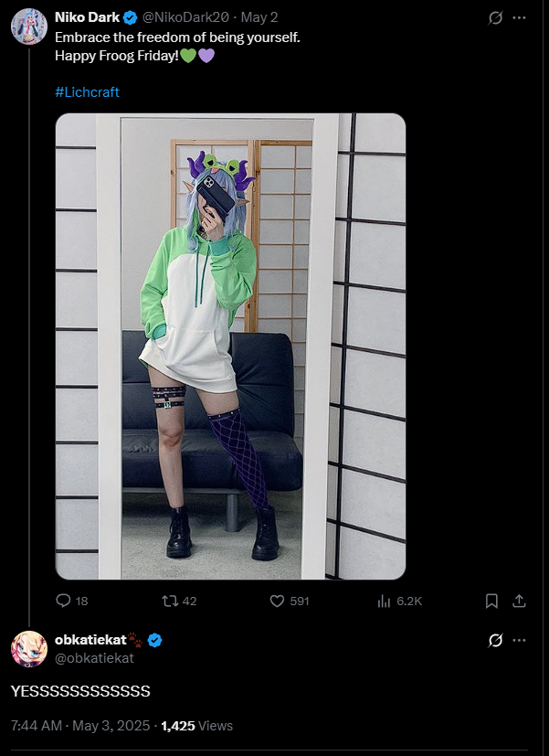Like the tweet with 591 likes
Viewport: 549px width, 756px height.
(x=289, y=601)
